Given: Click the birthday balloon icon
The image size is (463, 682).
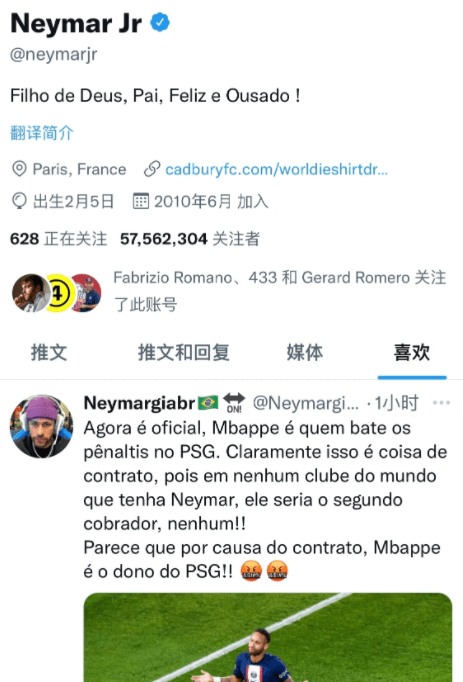Looking at the screenshot, I should (x=19, y=201).
